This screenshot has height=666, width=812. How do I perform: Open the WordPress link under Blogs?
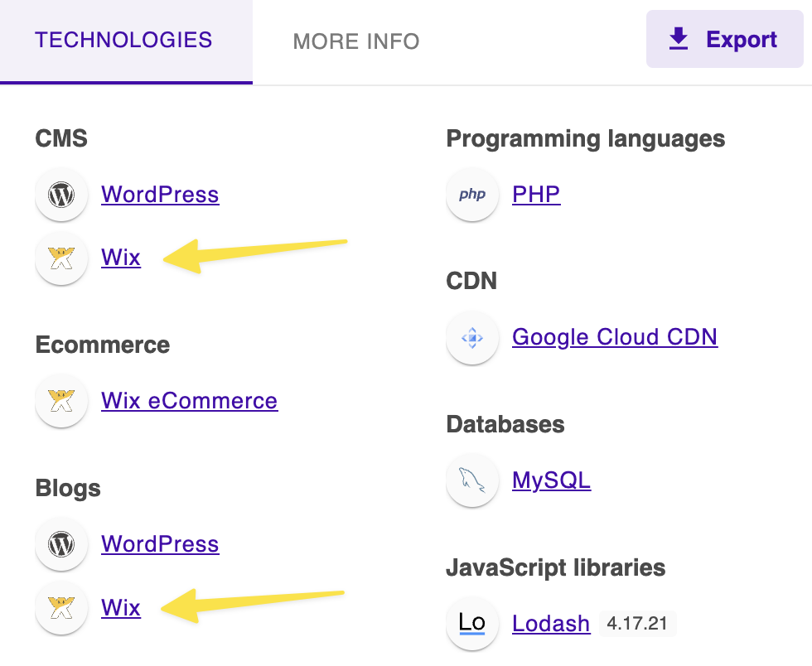pyautogui.click(x=160, y=544)
